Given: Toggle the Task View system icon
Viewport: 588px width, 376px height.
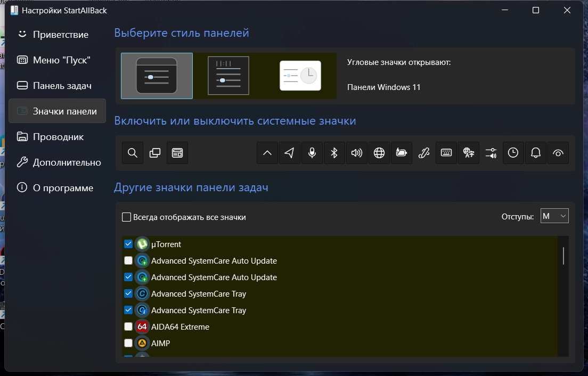Looking at the screenshot, I should click(x=155, y=153).
